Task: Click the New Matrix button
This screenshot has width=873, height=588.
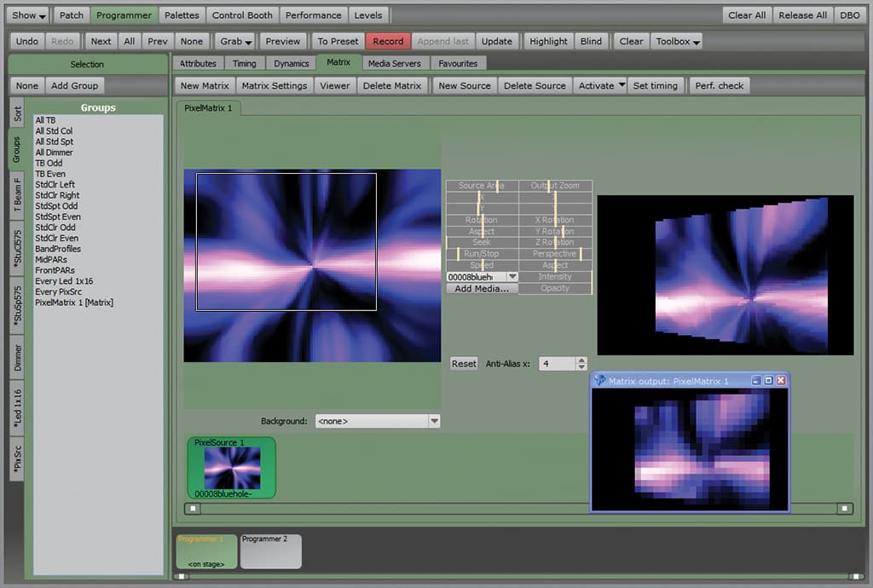Action: click(x=205, y=86)
